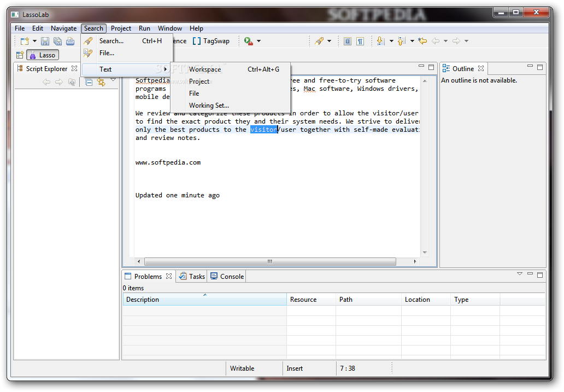Click the New file wizard icon
The height and width of the screenshot is (392, 564).
click(25, 42)
